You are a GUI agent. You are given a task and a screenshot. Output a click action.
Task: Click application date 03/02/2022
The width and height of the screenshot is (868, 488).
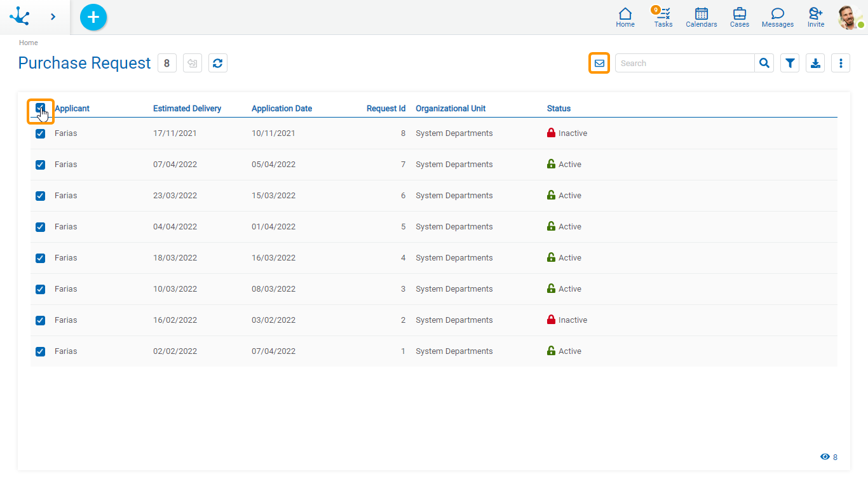[273, 320]
